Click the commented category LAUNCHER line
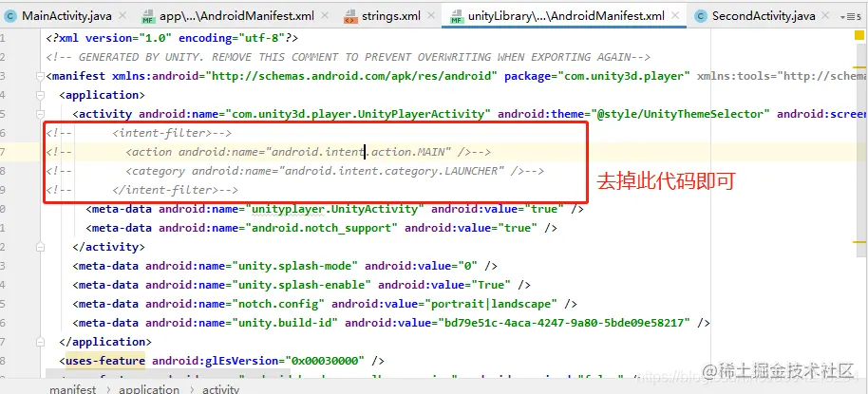This screenshot has height=394, width=868. coord(295,171)
